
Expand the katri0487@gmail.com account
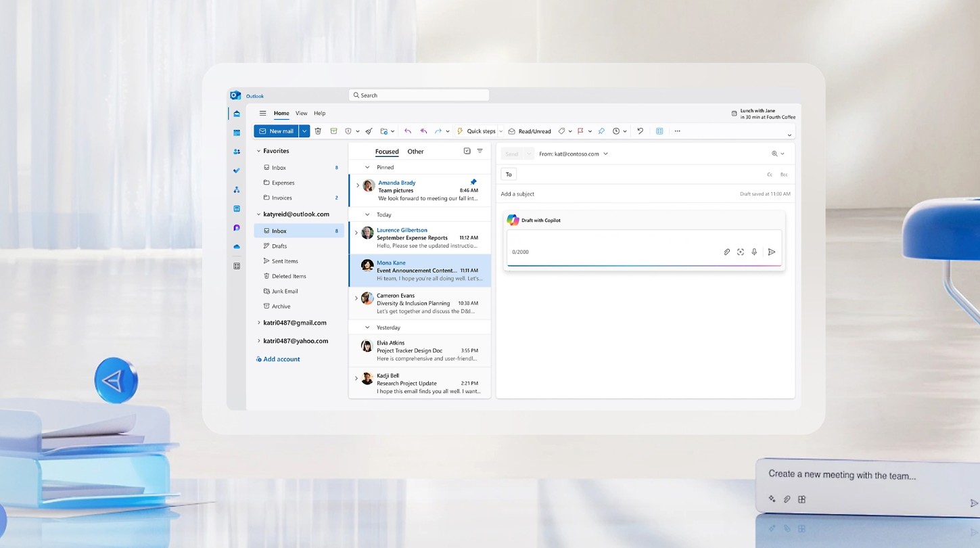(x=259, y=323)
